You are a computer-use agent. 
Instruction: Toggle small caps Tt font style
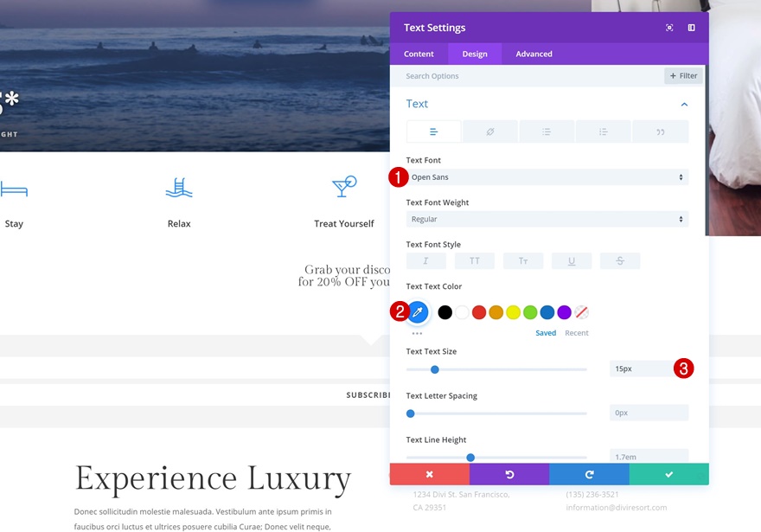[x=522, y=261]
